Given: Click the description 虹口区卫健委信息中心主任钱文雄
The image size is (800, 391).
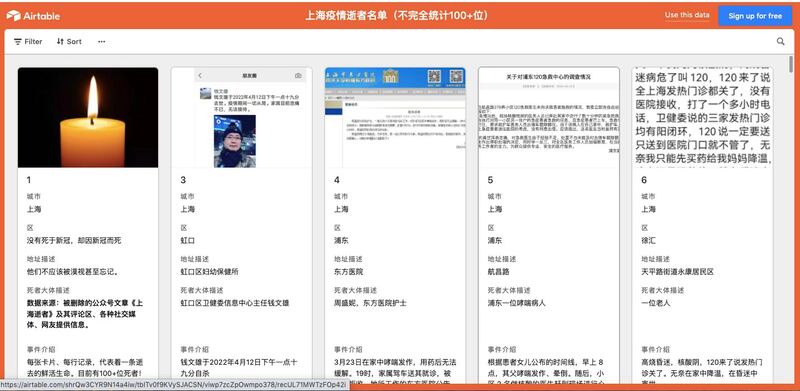Looking at the screenshot, I should (235, 303).
